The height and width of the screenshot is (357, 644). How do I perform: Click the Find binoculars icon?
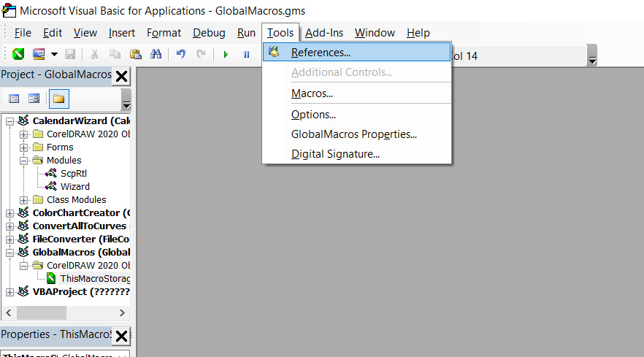(156, 54)
